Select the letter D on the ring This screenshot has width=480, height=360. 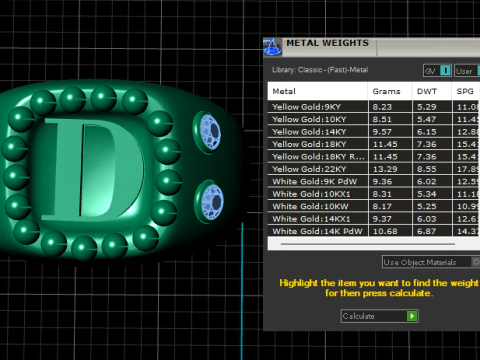93,169
